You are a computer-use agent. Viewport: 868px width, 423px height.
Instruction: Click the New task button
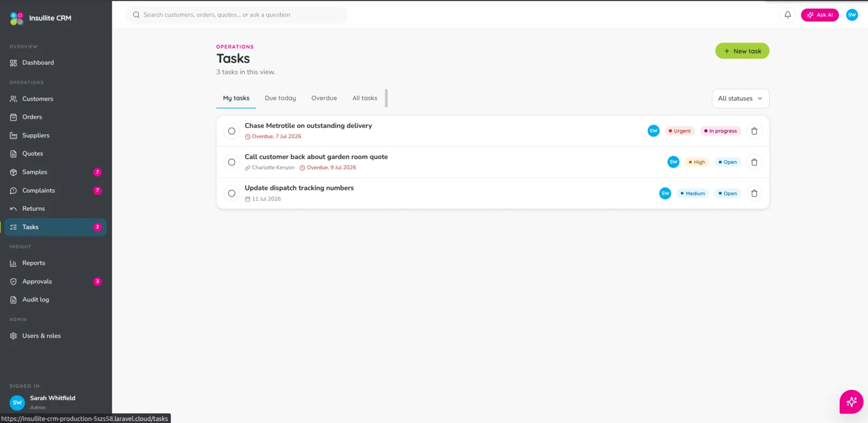pyautogui.click(x=742, y=51)
